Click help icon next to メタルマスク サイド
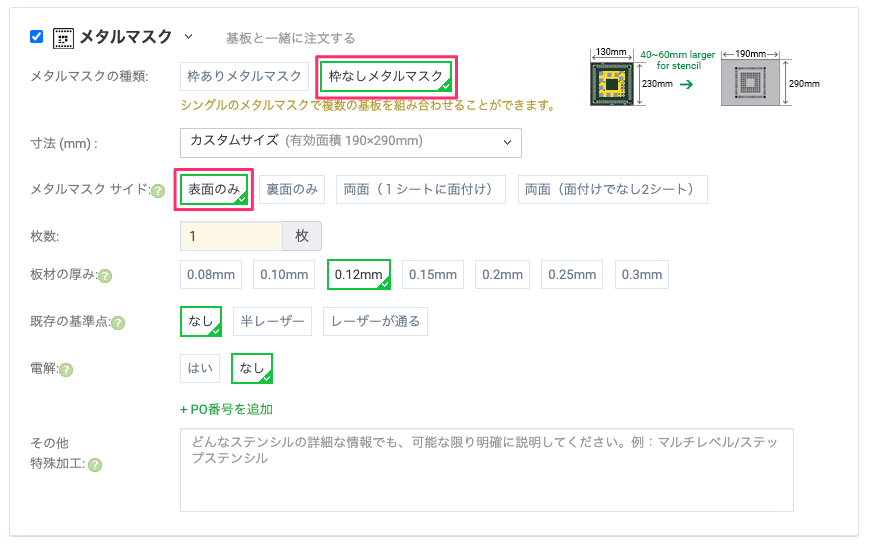 point(158,190)
